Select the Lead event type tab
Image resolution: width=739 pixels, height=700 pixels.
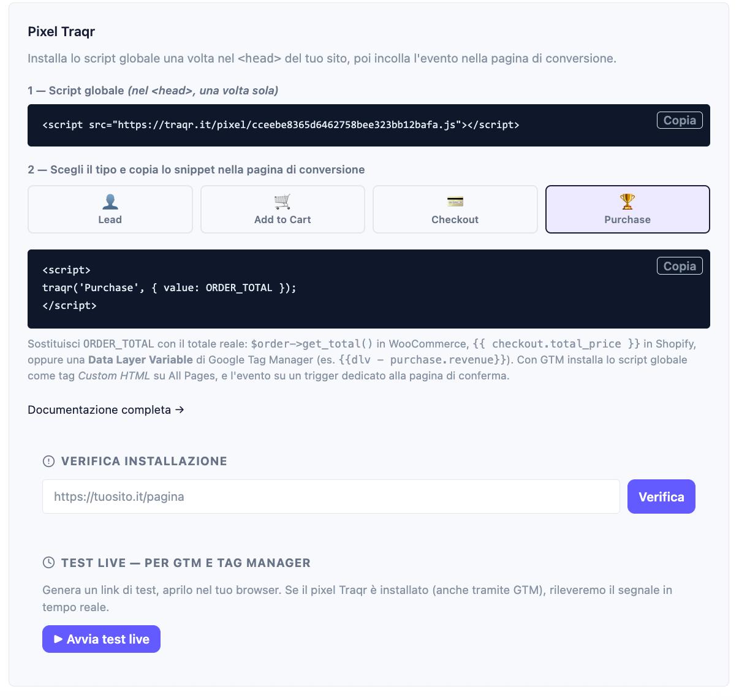(110, 209)
